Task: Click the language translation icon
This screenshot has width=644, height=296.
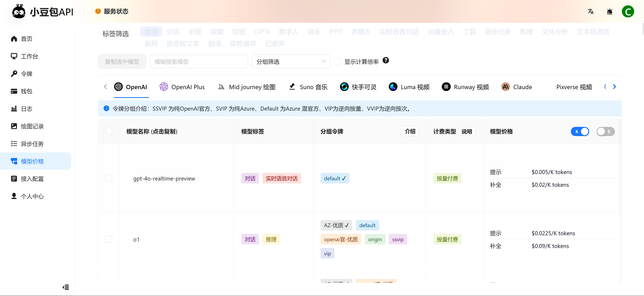Action: pos(591,11)
